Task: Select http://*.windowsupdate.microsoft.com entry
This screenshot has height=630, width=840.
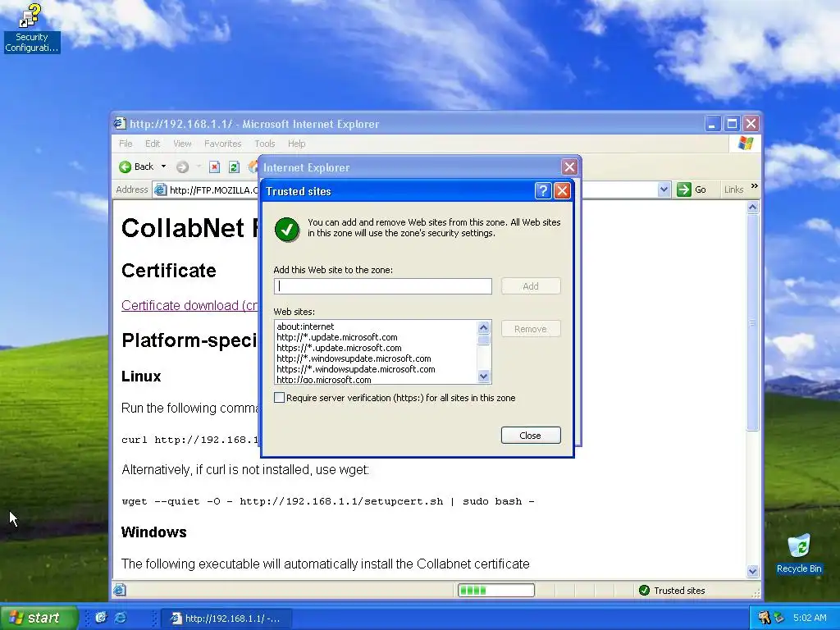Action: (354, 358)
